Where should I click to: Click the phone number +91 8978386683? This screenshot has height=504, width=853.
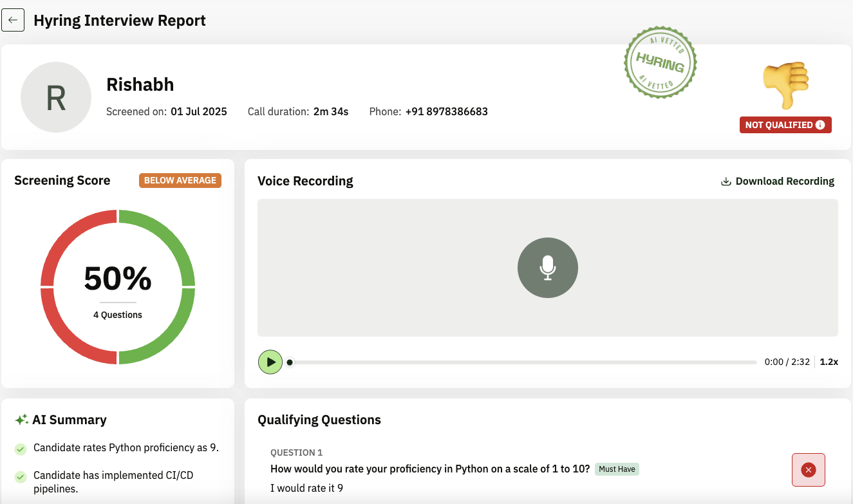tap(446, 111)
